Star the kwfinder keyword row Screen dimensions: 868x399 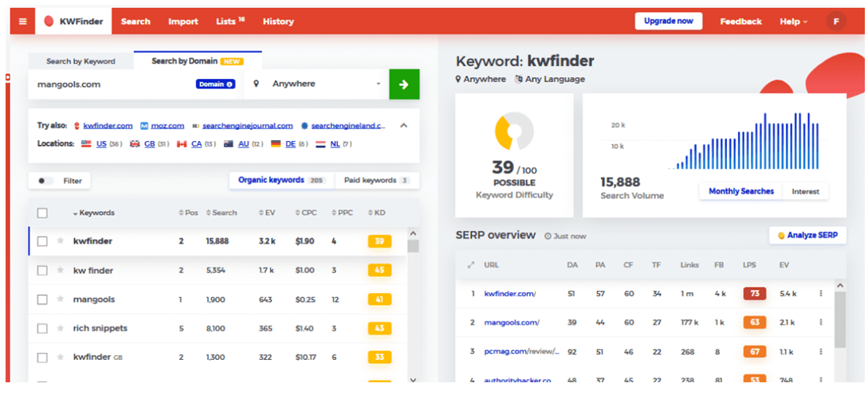click(x=61, y=241)
